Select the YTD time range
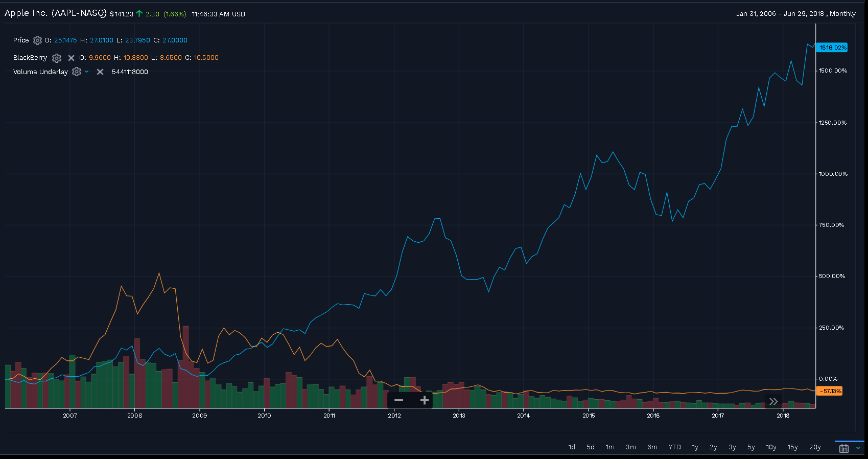 (x=674, y=447)
